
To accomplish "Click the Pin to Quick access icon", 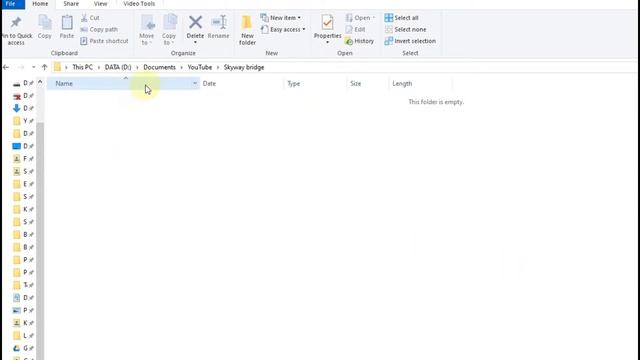I will pos(16,22).
